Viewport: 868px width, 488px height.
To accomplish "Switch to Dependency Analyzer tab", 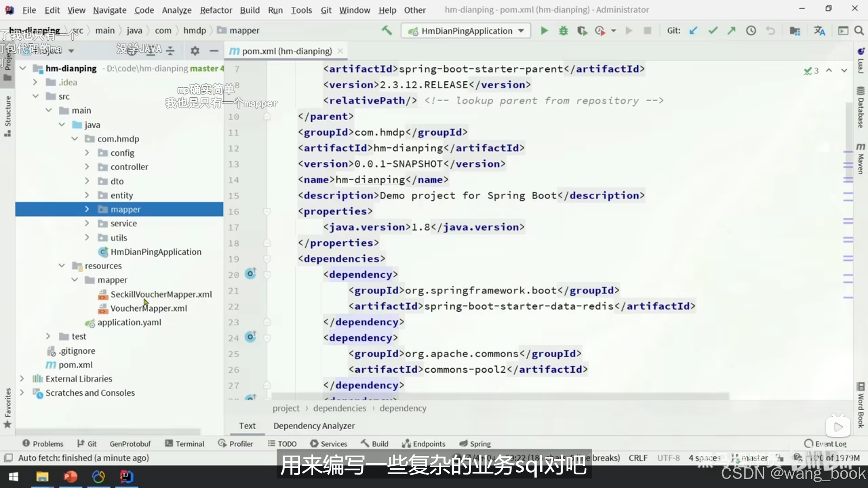I will tap(314, 426).
